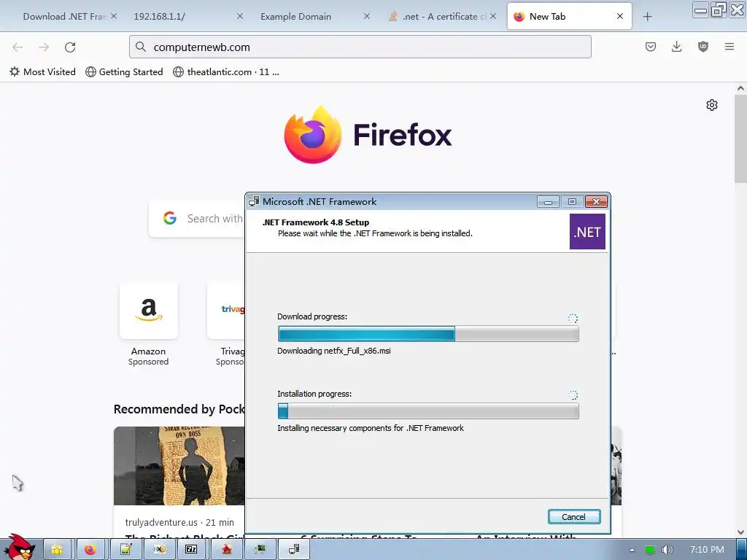Show hidden system tray icons
The height and width of the screenshot is (560, 747).
point(632,550)
